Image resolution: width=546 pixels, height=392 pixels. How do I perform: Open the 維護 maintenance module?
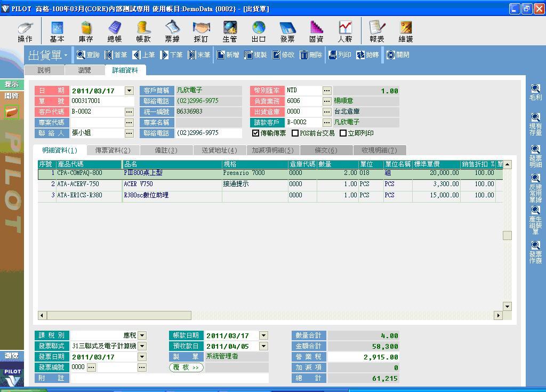tap(406, 31)
